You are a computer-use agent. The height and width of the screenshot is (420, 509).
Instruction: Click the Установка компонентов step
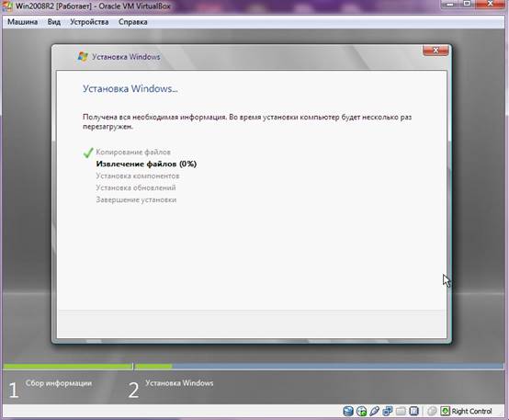click(138, 176)
